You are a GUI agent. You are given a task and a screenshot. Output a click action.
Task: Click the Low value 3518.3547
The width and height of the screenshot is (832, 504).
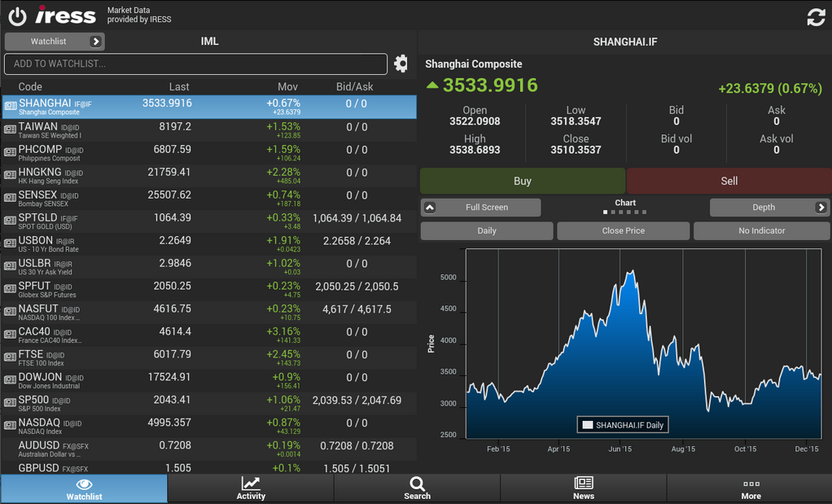click(x=576, y=121)
